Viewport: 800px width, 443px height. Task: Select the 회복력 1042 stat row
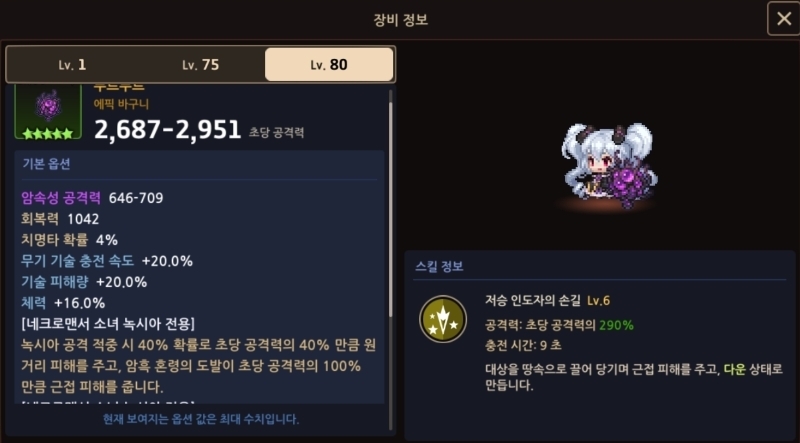click(60, 219)
